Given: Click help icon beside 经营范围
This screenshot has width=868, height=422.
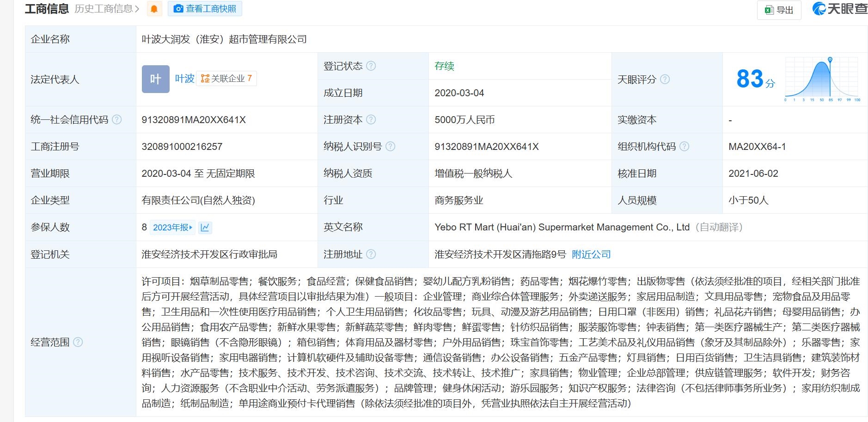Looking at the screenshot, I should point(78,342).
